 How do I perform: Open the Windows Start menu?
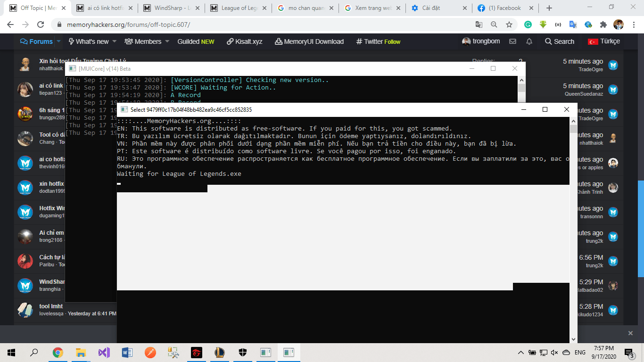(11, 352)
